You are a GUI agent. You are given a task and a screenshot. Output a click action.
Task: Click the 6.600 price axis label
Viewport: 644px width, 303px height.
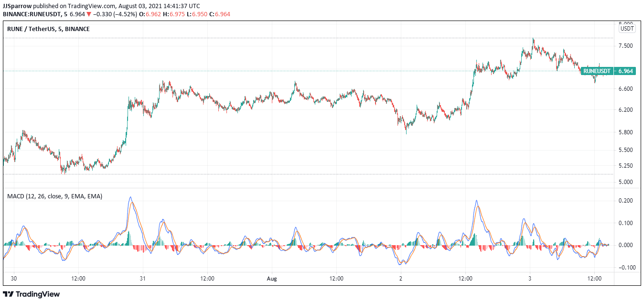coord(626,89)
